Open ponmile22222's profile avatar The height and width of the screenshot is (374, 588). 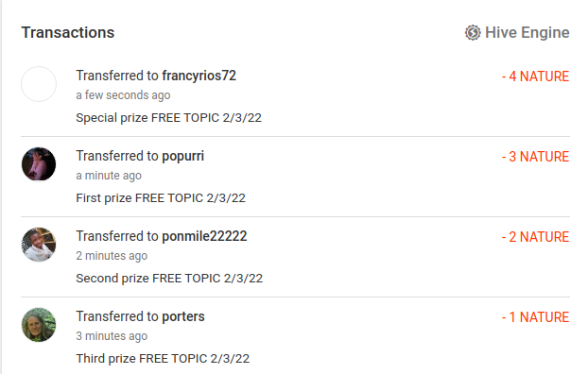point(39,245)
